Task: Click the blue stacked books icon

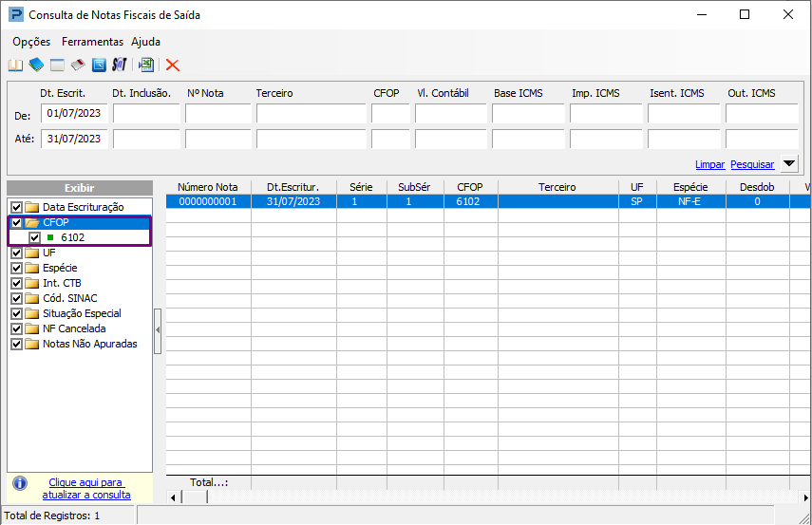Action: click(36, 65)
